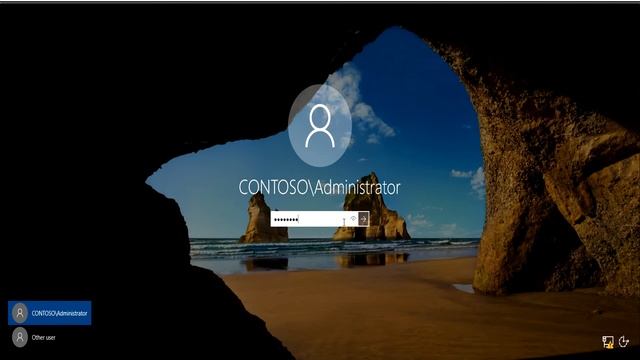
Task: Click the CONTOSO\Administrator avatar in the user list
Action: [20, 313]
